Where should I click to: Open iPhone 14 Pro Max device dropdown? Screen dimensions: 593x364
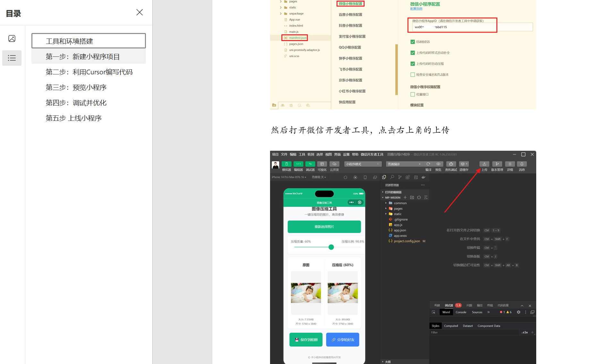click(289, 177)
